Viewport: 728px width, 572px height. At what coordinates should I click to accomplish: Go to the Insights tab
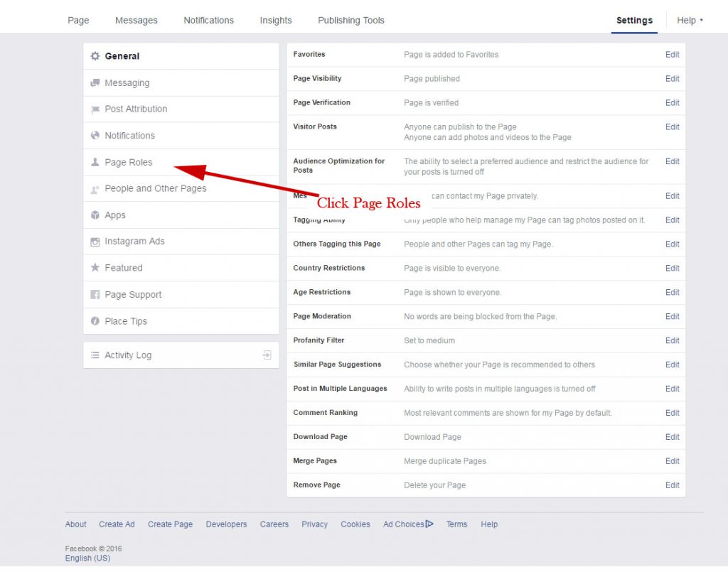point(276,21)
